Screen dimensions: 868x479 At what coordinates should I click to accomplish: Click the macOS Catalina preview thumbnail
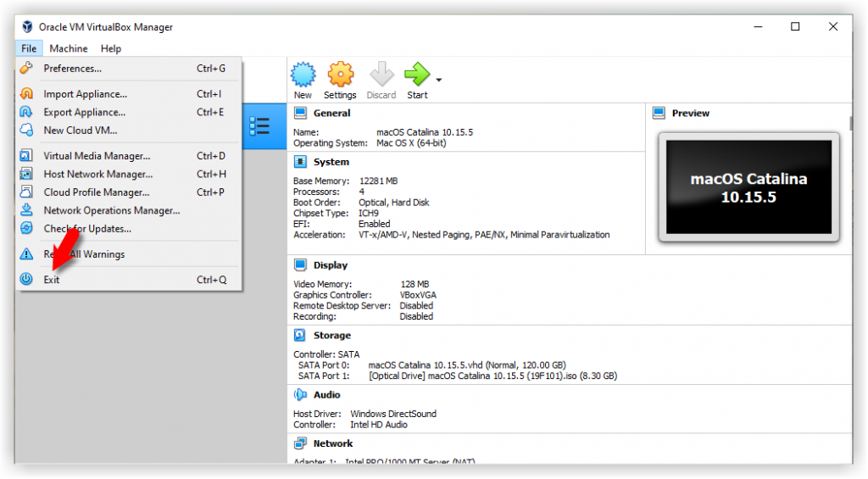pos(748,187)
